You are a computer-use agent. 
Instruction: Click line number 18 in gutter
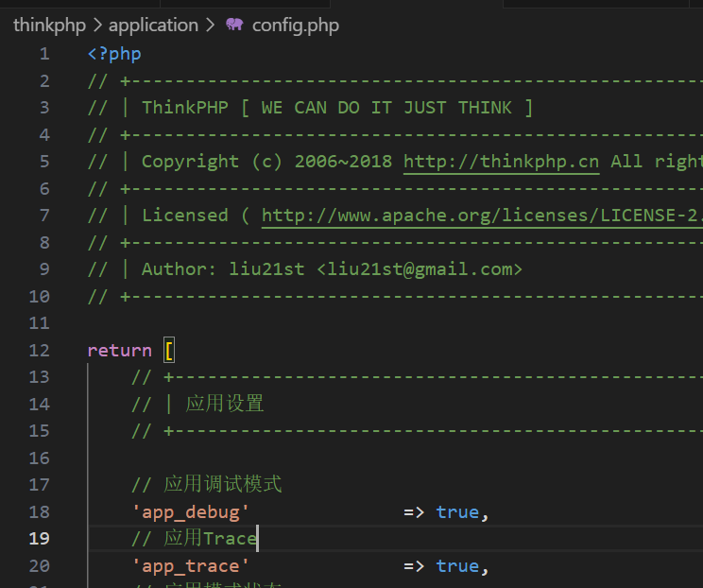coord(39,511)
